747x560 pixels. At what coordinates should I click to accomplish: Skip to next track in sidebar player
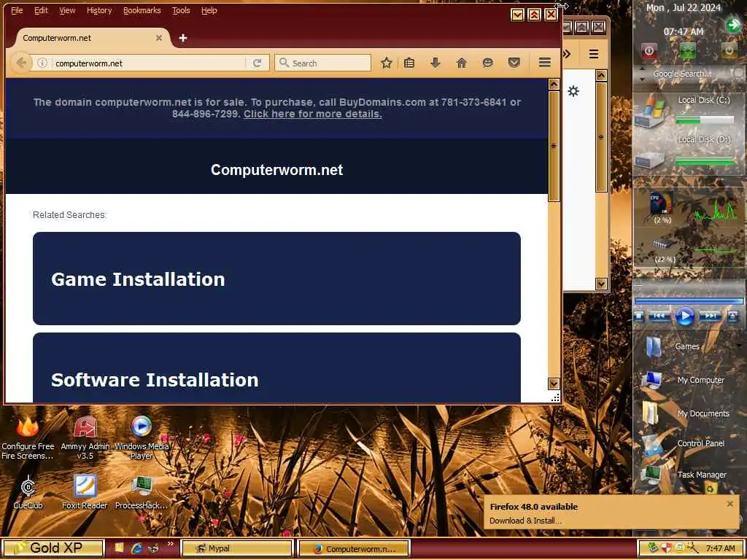[x=711, y=316]
